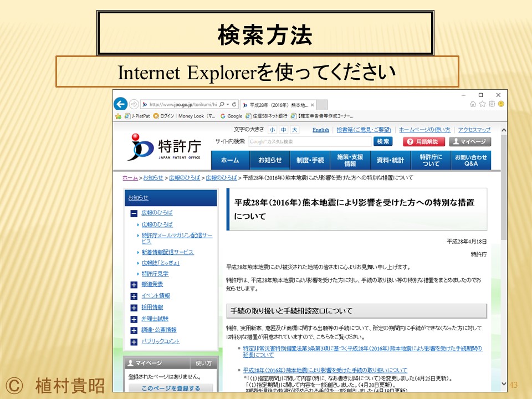Open the 特許庁メールマガジン配信サービス sidebar link
The image size is (532, 399).
177,238
